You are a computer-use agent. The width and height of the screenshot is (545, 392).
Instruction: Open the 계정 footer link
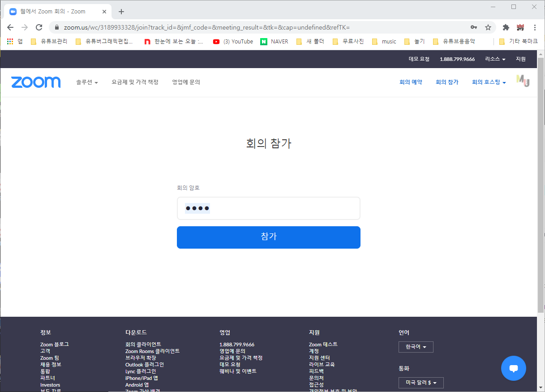click(x=314, y=351)
